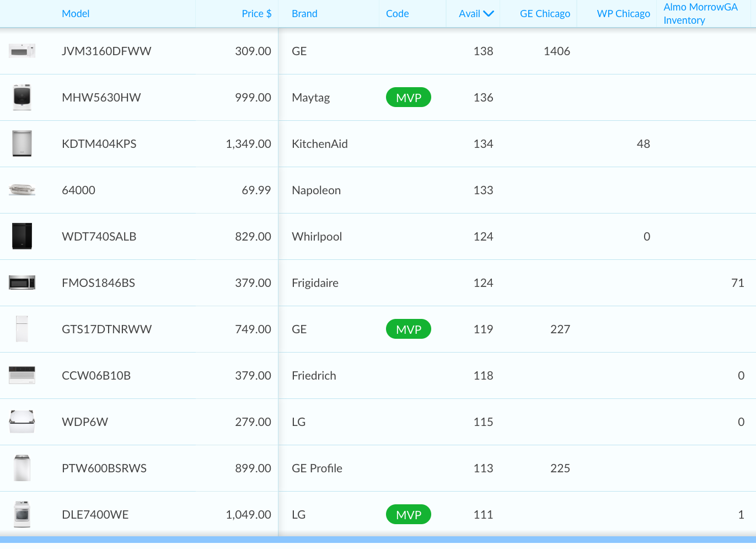Click the Napoleon 64000 product thumbnail
756x549 pixels.
click(x=22, y=190)
